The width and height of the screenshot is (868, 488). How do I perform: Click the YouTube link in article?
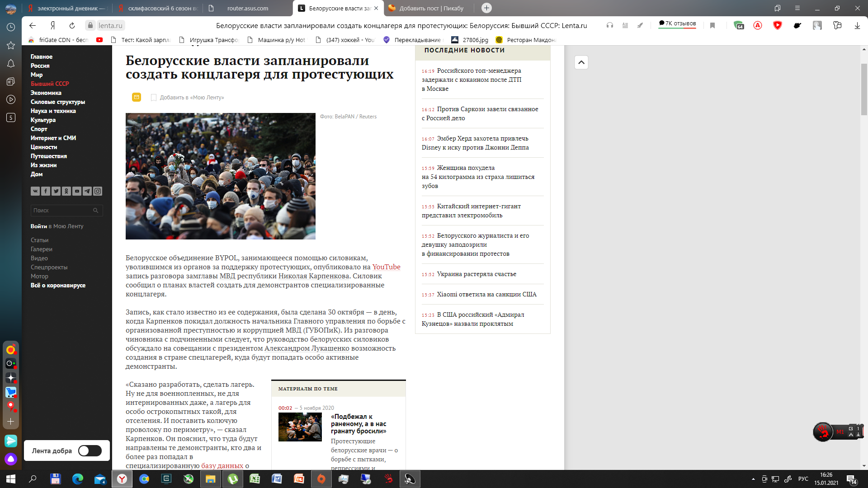(x=386, y=267)
